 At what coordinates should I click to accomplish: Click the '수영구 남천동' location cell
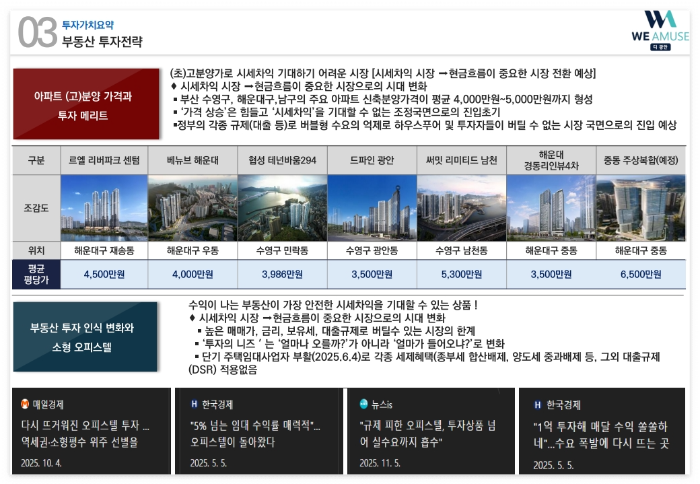pyautogui.click(x=462, y=250)
